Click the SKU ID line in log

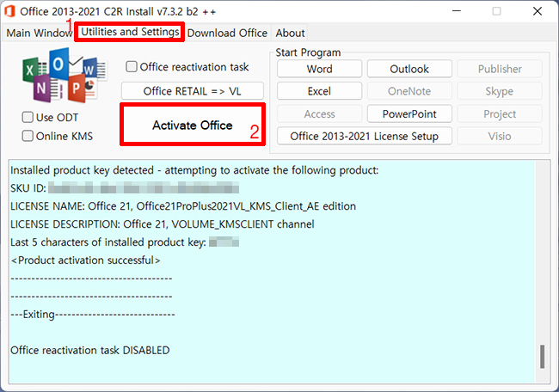(x=125, y=187)
